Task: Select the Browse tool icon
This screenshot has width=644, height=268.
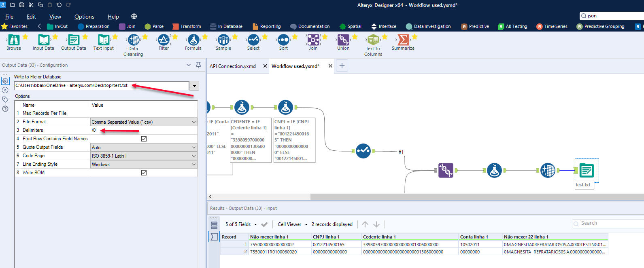Action: point(14,40)
